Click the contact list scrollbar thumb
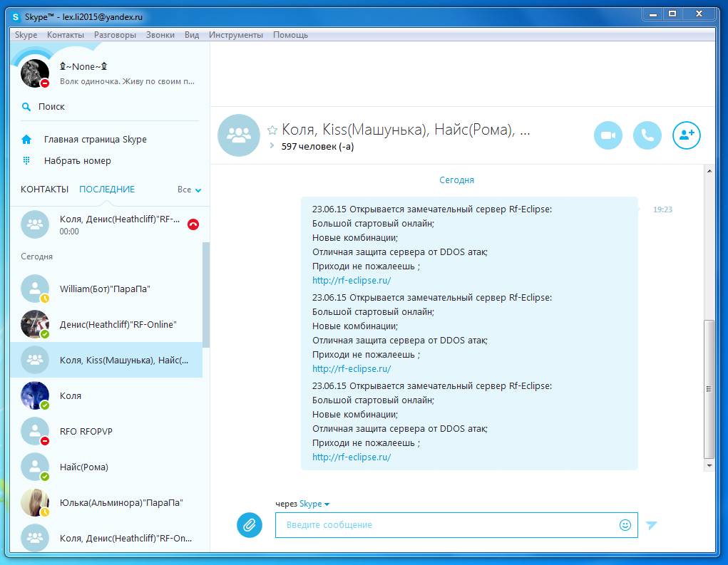Image resolution: width=728 pixels, height=565 pixels. (206, 294)
